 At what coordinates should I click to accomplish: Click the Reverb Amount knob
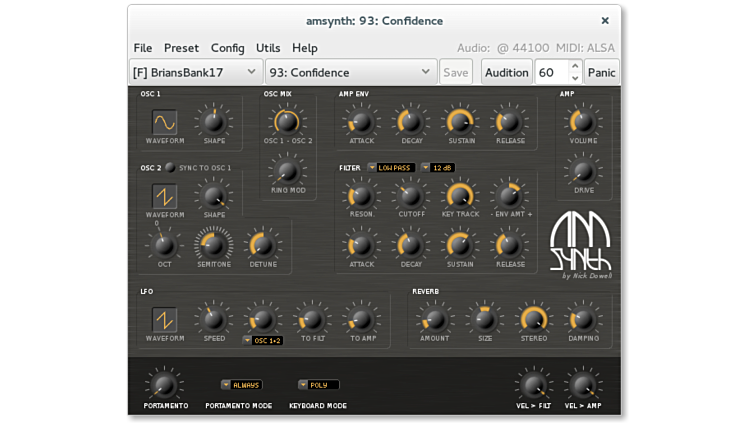[435, 319]
